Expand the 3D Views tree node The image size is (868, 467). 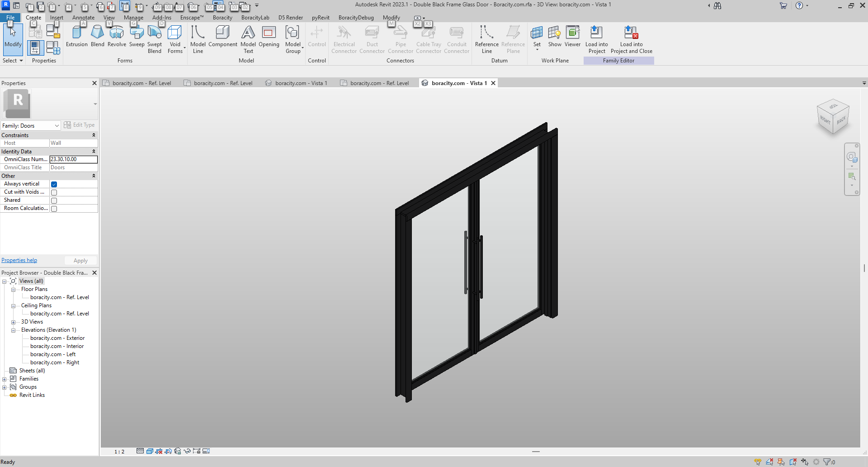[x=13, y=322]
